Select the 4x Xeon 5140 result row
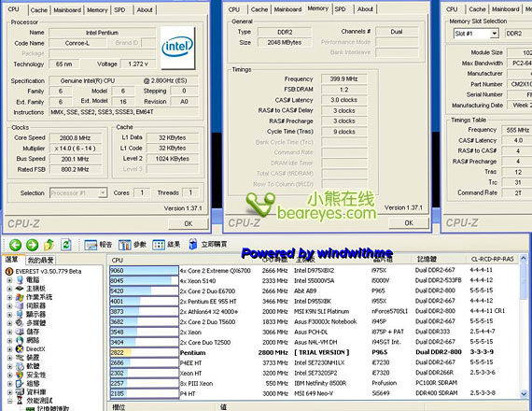Screen dimensions: 532x411 pyautogui.click(x=314, y=281)
